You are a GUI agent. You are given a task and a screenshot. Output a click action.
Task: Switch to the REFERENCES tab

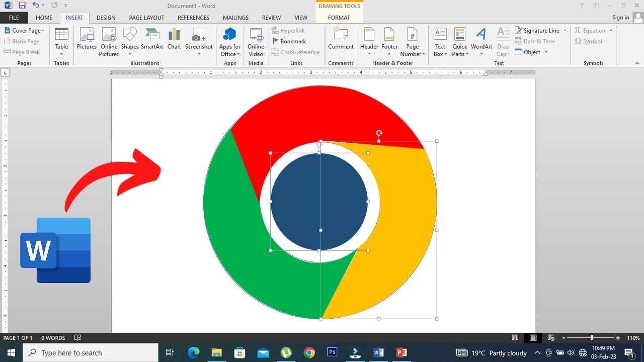tap(194, 18)
